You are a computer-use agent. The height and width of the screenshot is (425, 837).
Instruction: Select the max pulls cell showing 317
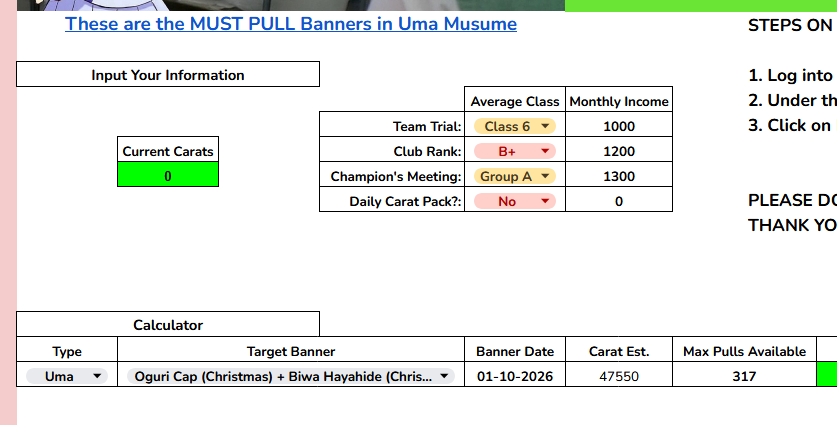pos(745,375)
